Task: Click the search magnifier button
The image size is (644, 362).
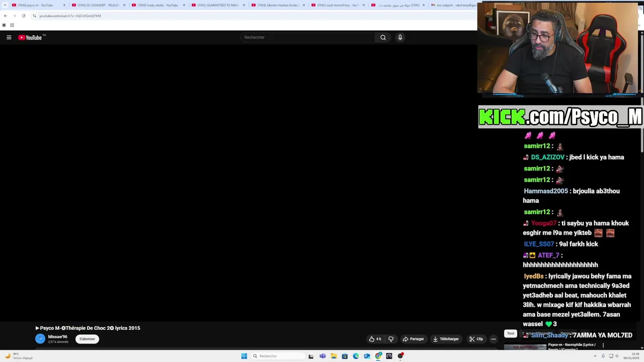Action: 383,37
